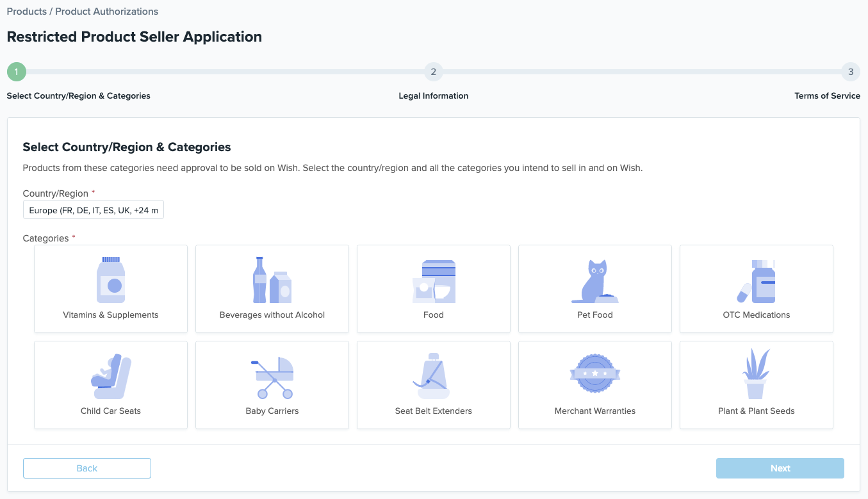
Task: Jump to step 2 Legal Information circle
Action: coord(434,72)
